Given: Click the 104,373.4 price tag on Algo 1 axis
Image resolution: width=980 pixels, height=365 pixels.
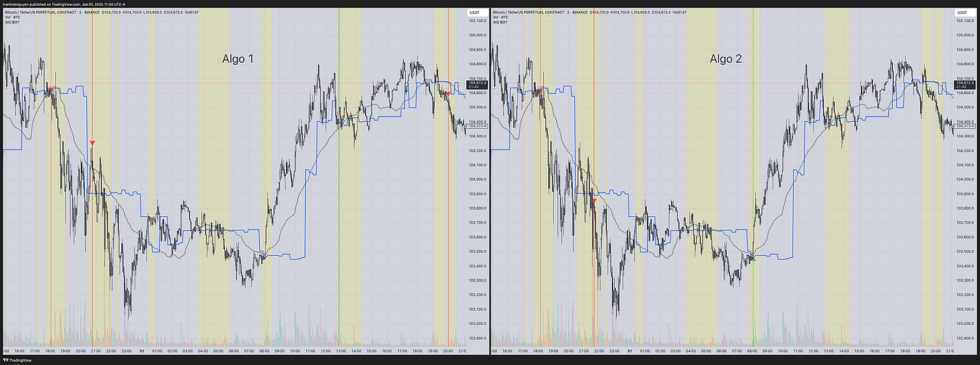Looking at the screenshot, I should coord(477,126).
